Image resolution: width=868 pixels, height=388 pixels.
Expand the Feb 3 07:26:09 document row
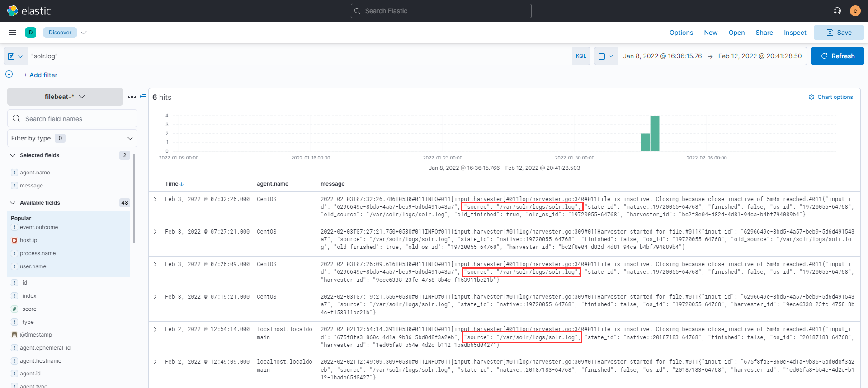(155, 264)
